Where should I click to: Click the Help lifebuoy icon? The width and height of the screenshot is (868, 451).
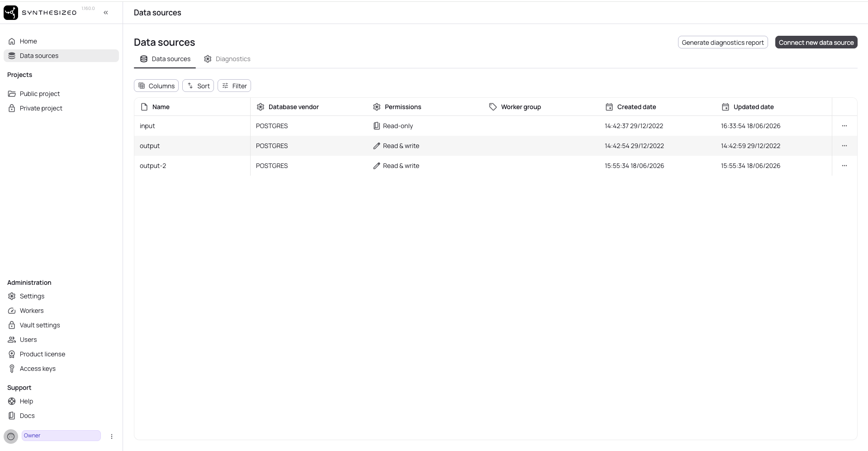click(x=12, y=401)
